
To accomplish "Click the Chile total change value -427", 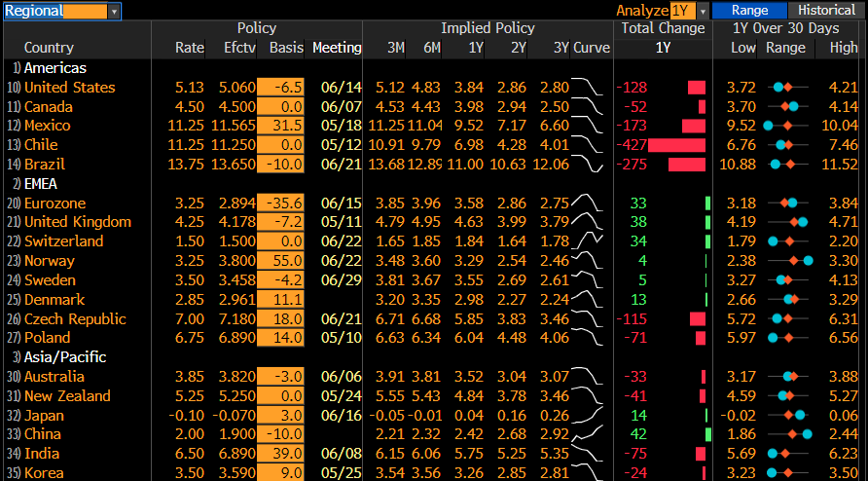I will [x=632, y=145].
